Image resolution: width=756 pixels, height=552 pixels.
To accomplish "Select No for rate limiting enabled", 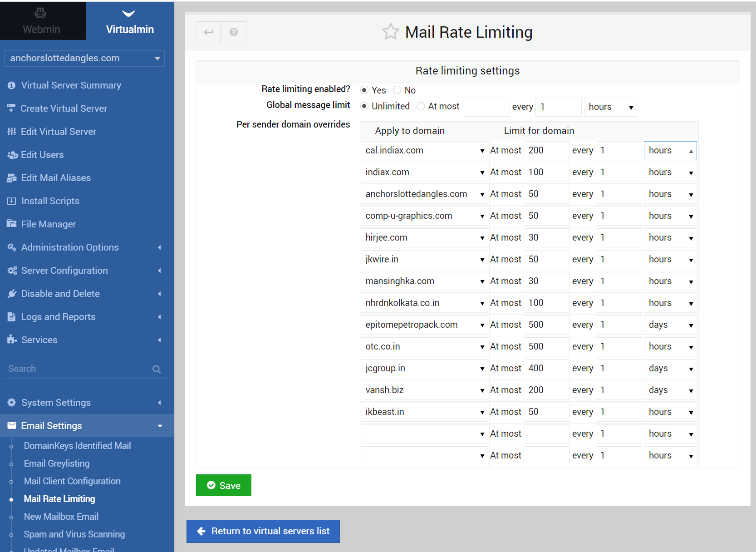I will pos(397,90).
